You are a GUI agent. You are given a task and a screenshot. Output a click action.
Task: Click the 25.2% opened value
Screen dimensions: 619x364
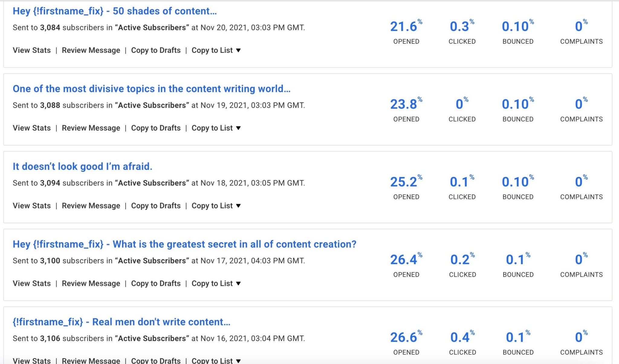pyautogui.click(x=406, y=182)
